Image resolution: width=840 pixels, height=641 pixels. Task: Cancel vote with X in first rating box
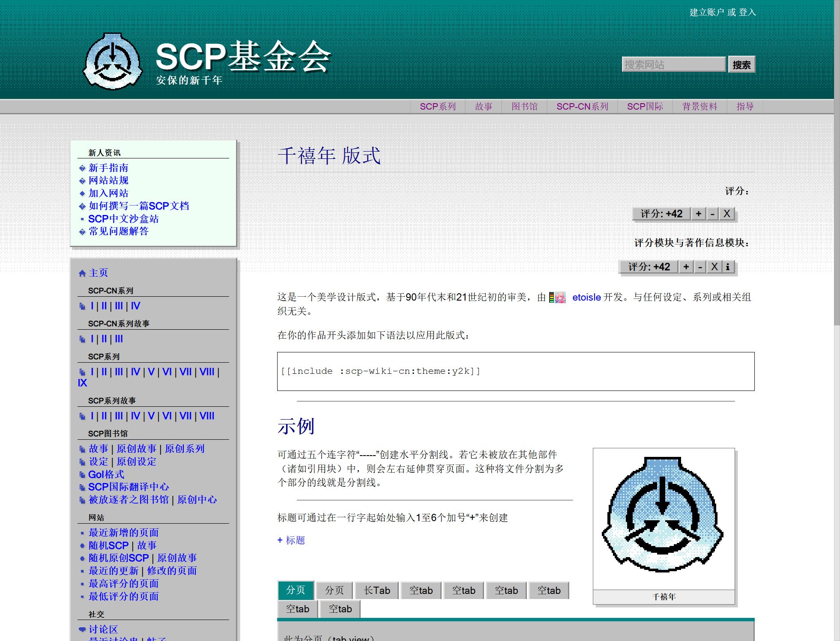click(727, 214)
